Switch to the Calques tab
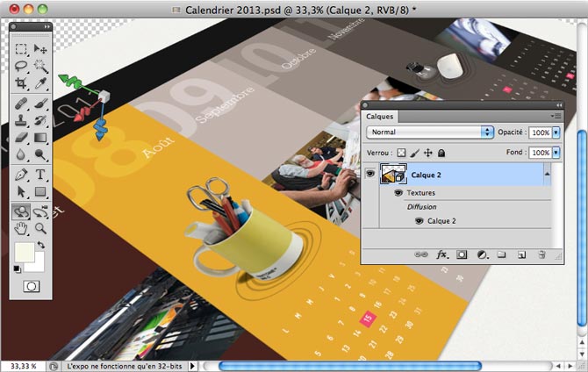 (x=380, y=116)
